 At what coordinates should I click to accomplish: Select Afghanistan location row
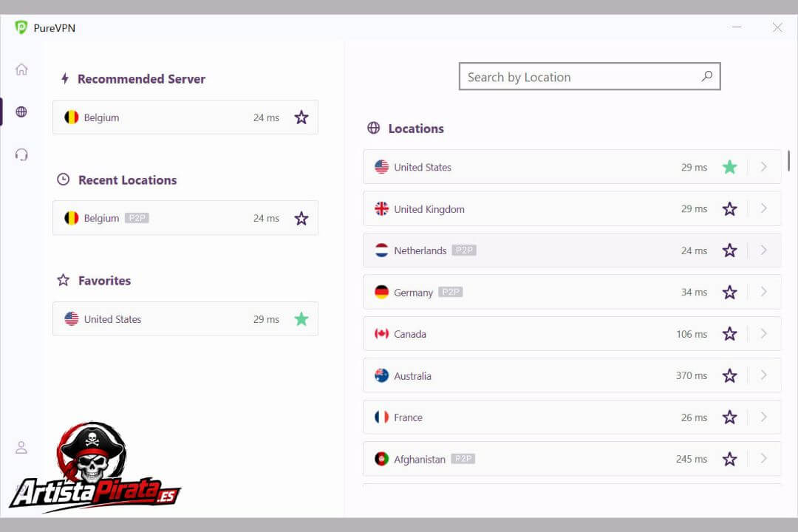pos(572,459)
